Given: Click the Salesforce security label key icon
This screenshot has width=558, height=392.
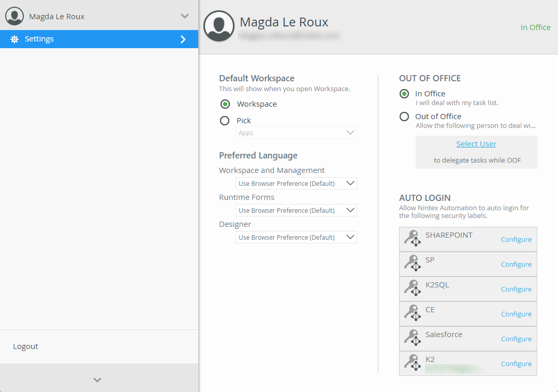Looking at the screenshot, I should 412,338.
